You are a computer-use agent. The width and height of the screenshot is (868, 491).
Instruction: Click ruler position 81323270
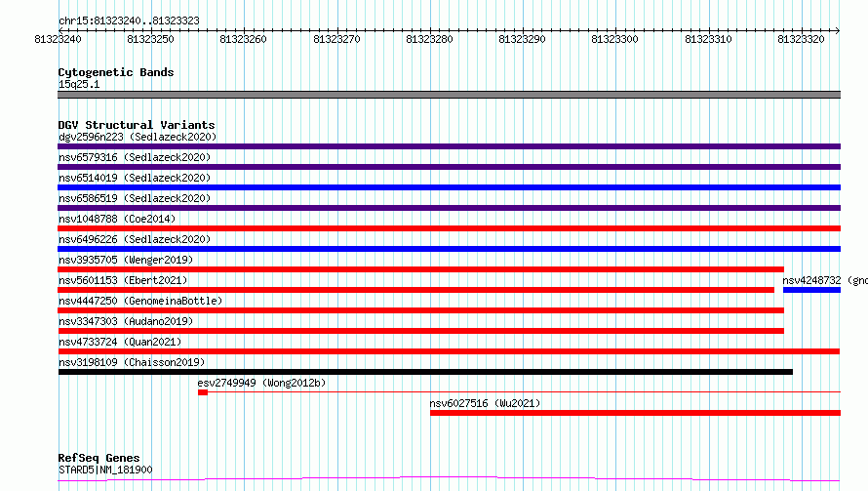click(336, 39)
